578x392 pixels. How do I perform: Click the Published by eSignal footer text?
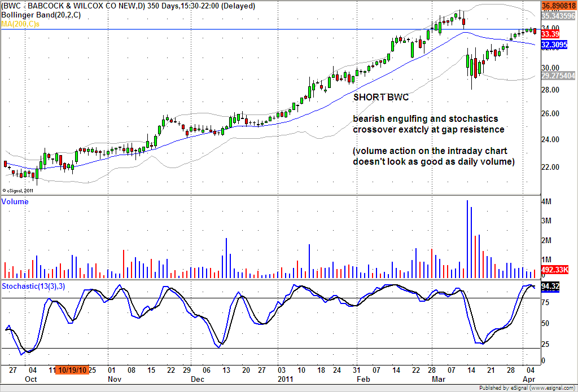[x=528, y=388]
